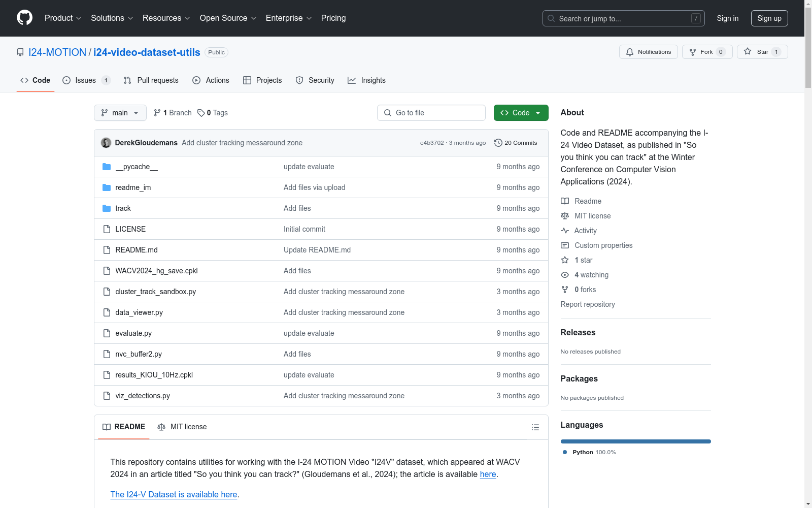This screenshot has width=812, height=508.
Task: Click the Custom properties icon
Action: (x=565, y=245)
